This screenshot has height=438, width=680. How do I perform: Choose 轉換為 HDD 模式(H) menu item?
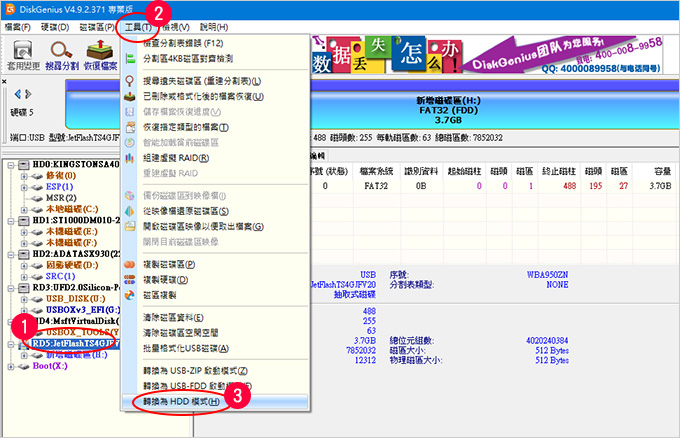point(215,402)
